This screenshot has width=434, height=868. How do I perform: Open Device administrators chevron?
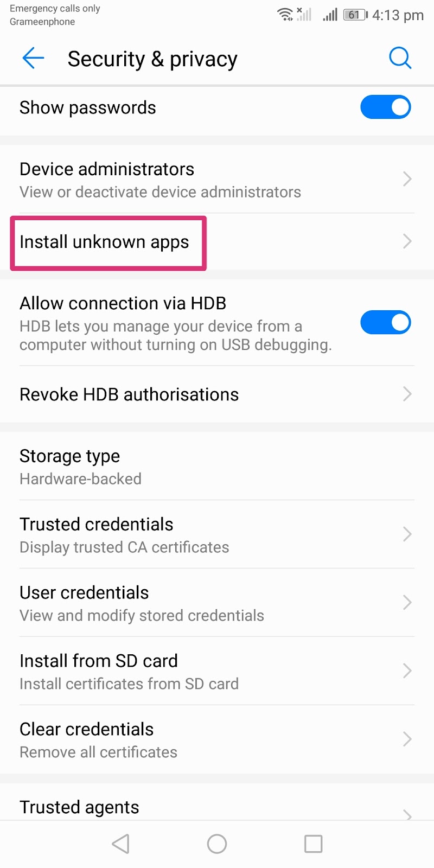pyautogui.click(x=407, y=179)
